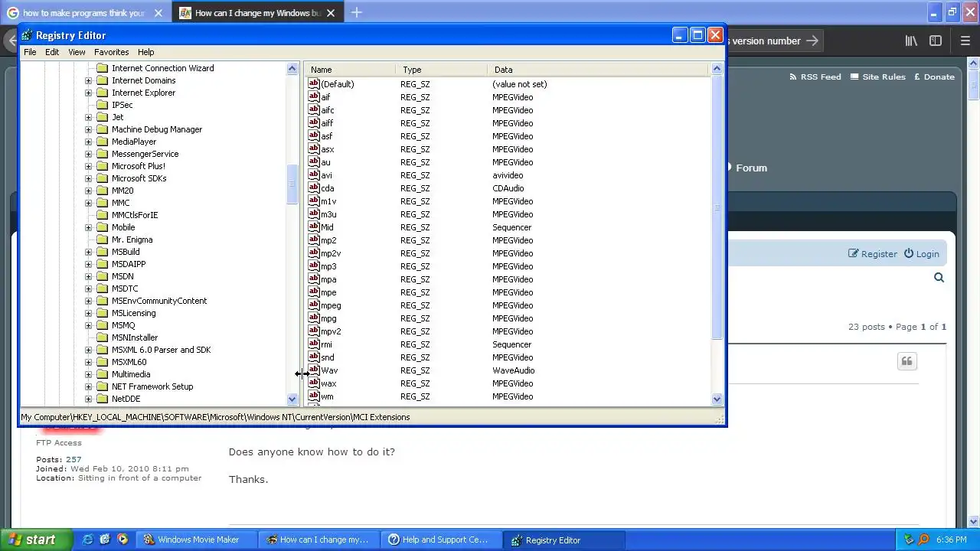Select the MSDTC tree entry
980x551 pixels.
[x=125, y=289]
